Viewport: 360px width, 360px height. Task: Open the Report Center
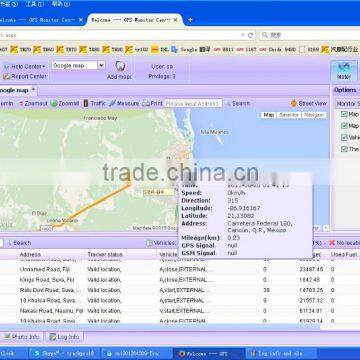click(25, 77)
